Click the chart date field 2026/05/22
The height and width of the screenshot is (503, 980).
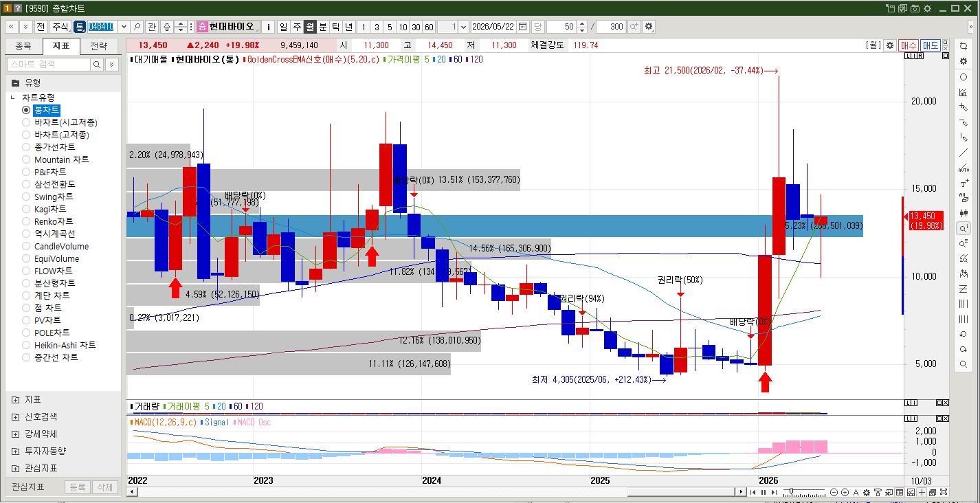coord(493,27)
